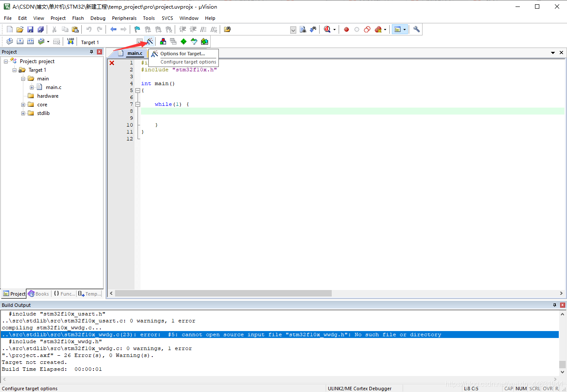Click the Paste clipboard icon

click(x=75, y=29)
